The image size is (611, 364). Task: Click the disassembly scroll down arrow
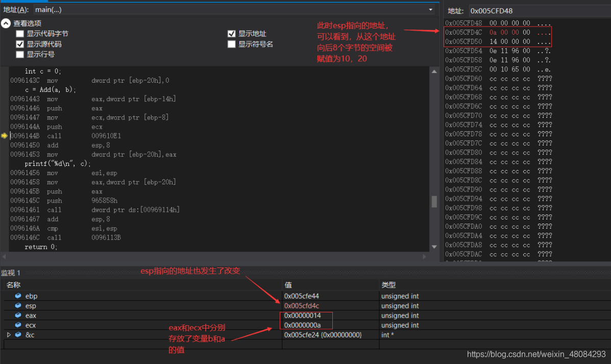click(434, 247)
